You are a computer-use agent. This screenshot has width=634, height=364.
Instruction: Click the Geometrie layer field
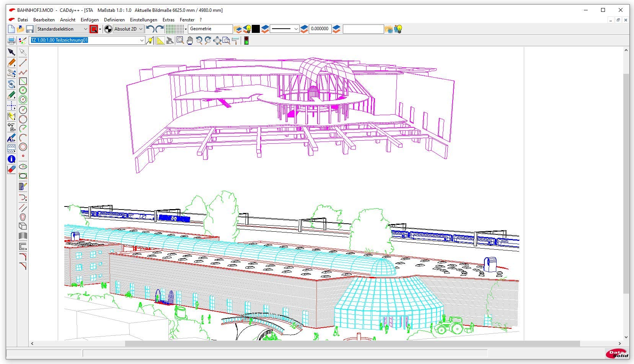pos(210,29)
